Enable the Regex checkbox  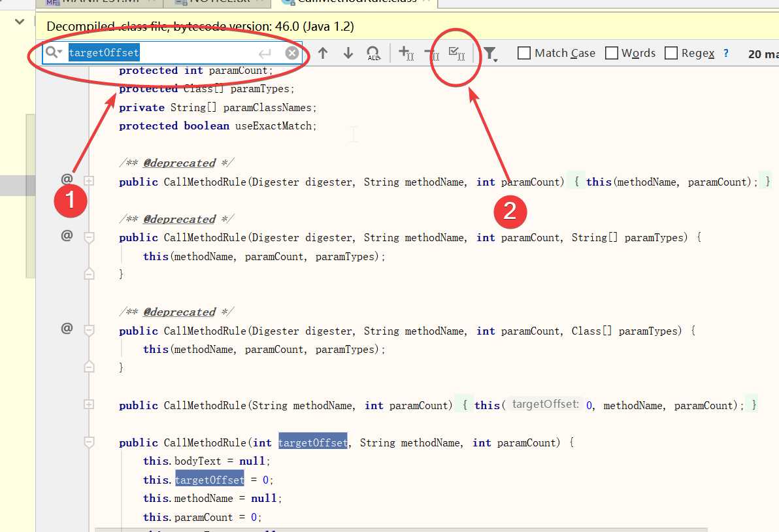pos(671,53)
